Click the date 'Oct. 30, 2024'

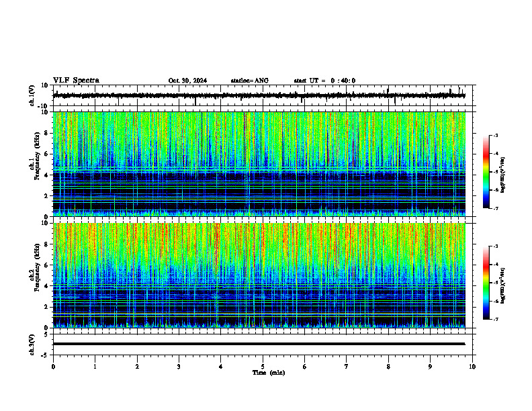[187, 81]
